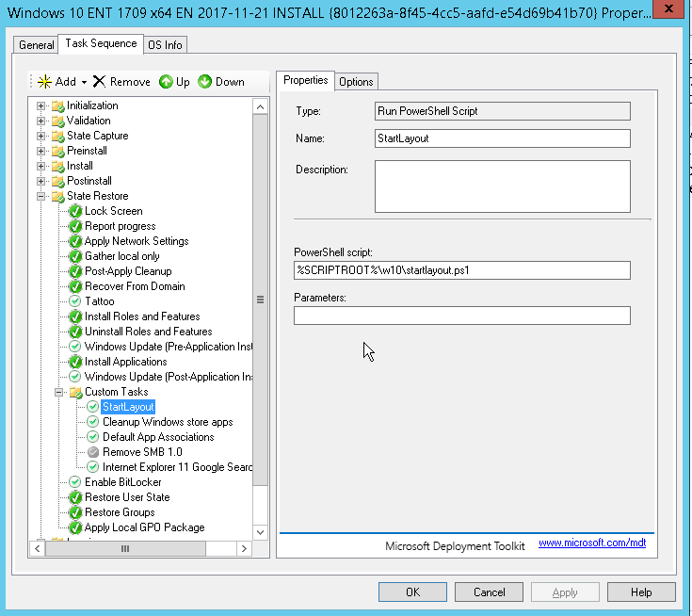This screenshot has height=616, width=692.
Task: Select the Uninstall Roles and Features step
Action: tap(149, 332)
